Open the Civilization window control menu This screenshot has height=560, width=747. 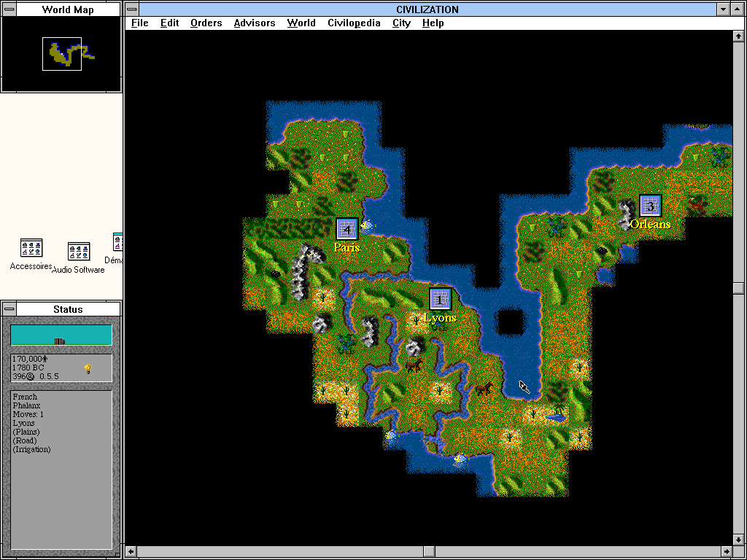tap(132, 9)
